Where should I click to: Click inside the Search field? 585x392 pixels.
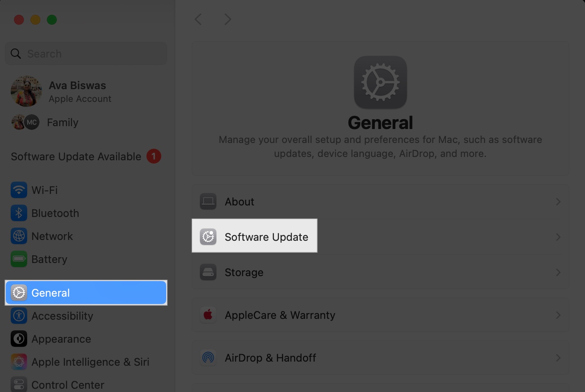pyautogui.click(x=86, y=53)
